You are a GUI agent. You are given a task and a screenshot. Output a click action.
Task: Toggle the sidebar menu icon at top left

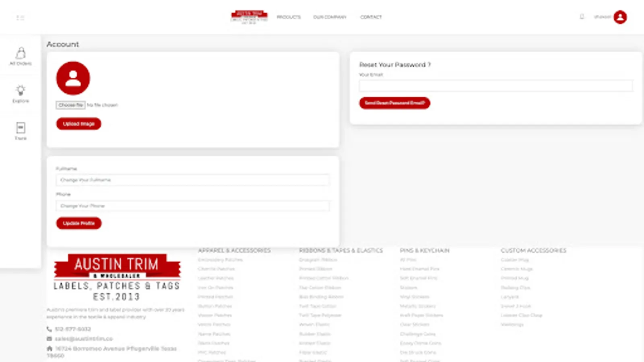(x=21, y=18)
